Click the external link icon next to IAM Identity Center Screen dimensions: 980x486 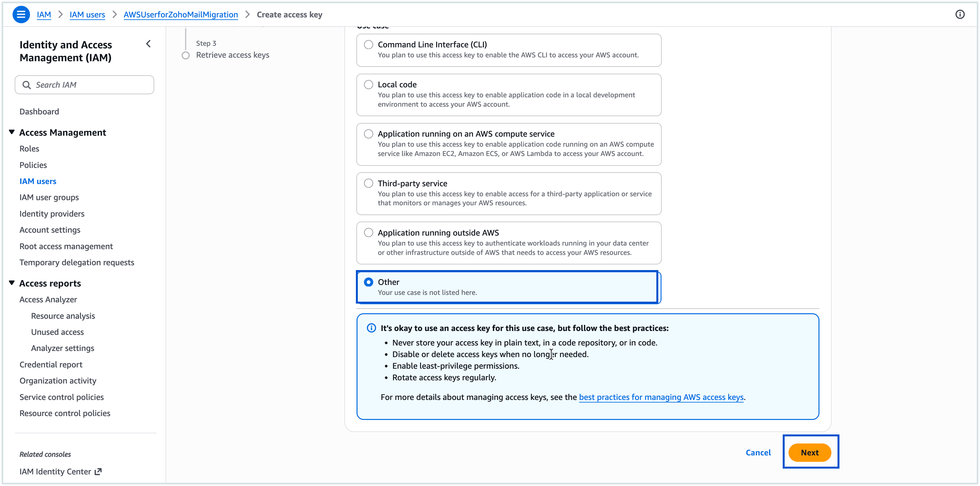[x=98, y=471]
